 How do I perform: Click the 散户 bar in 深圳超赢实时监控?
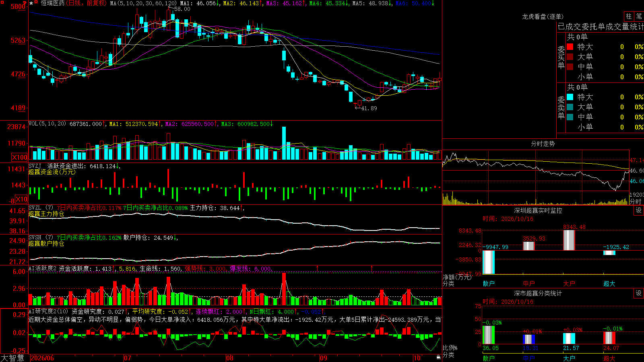pos(489,262)
